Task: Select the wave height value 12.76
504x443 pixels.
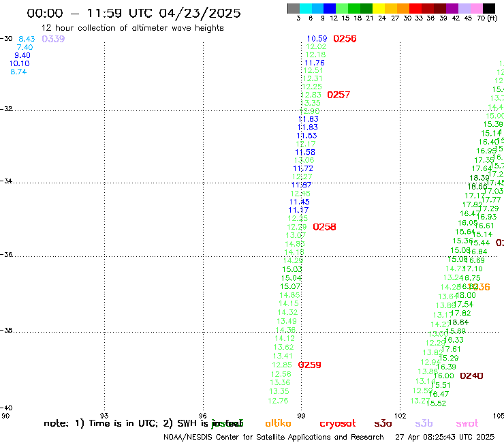Action: [x=278, y=401]
